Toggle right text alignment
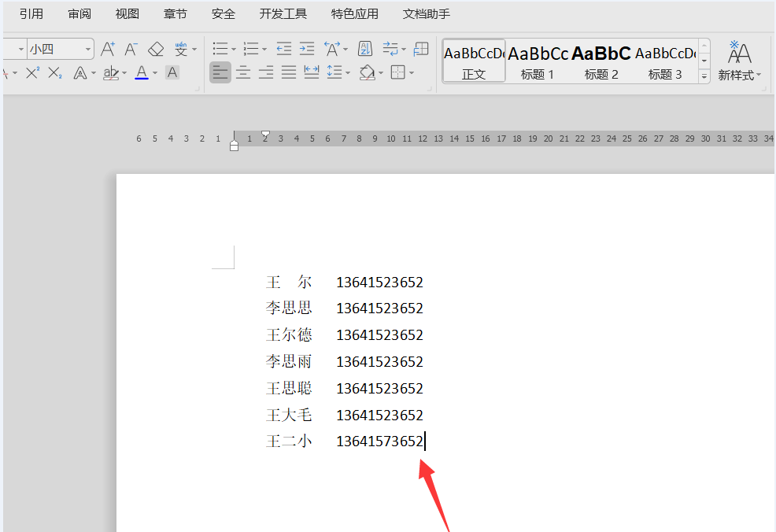776x532 pixels. pos(266,72)
